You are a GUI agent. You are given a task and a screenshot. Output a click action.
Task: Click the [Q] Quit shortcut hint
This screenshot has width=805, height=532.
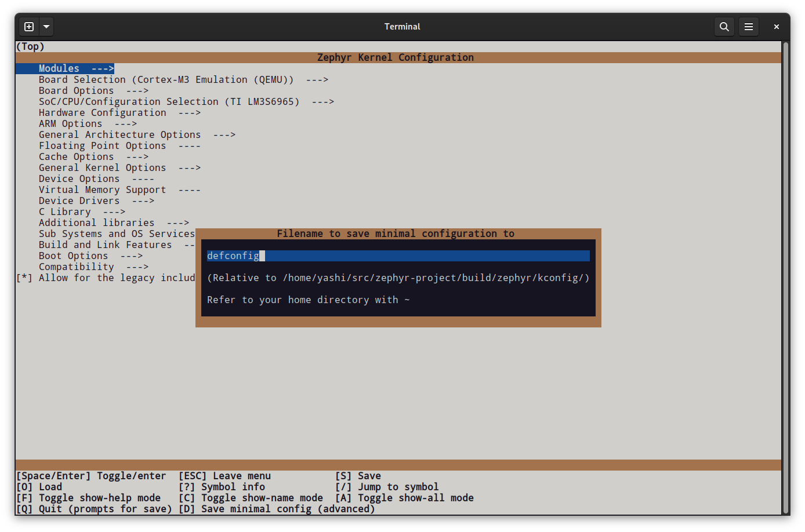[x=94, y=509]
